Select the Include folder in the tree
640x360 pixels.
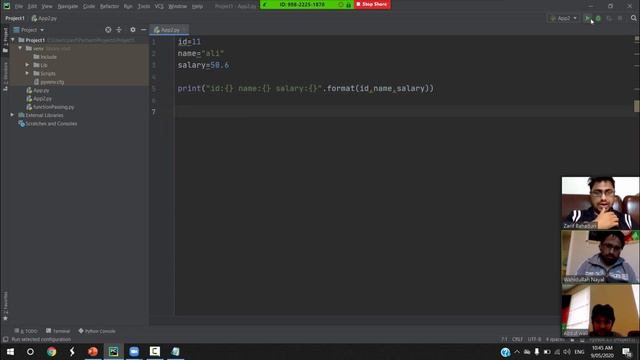45,57
